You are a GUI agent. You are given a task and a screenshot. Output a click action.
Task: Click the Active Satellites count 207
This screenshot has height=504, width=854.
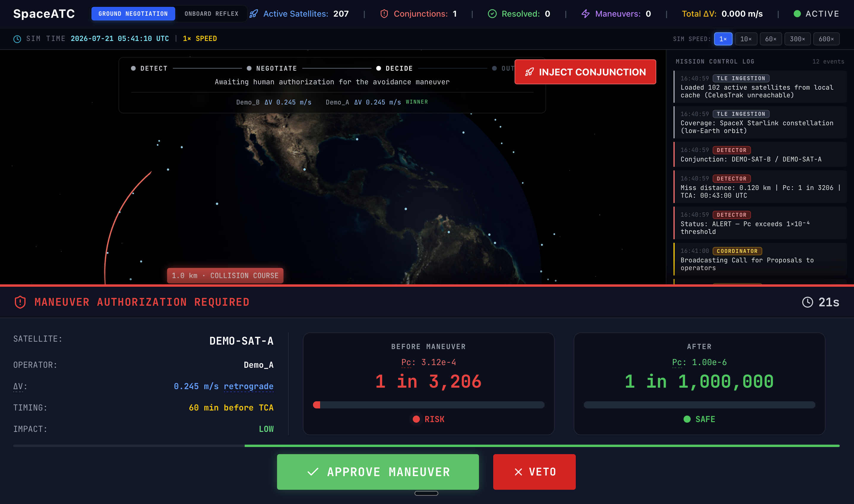click(x=341, y=14)
